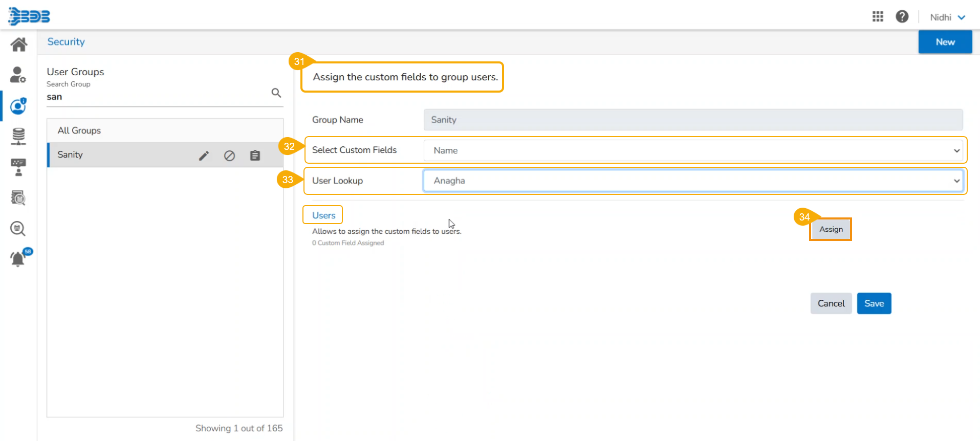The width and height of the screenshot is (980, 441).
Task: Expand the Select Custom Fields dropdown
Action: tap(693, 150)
